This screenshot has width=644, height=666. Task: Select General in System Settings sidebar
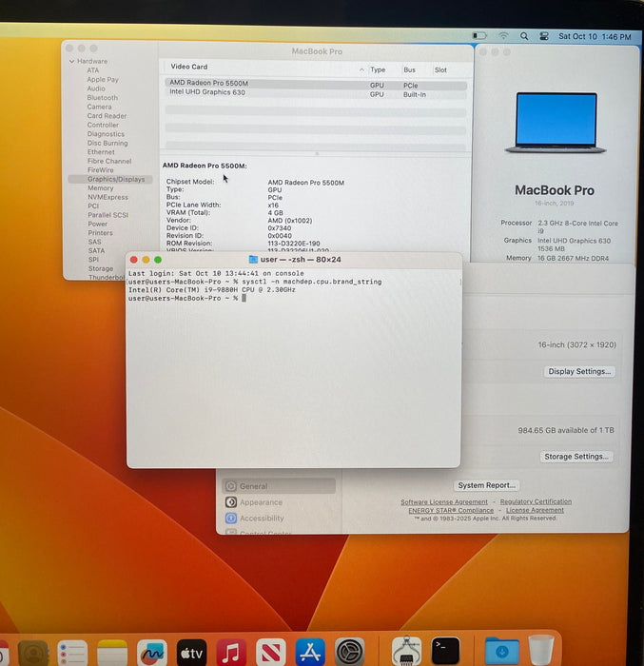[x=279, y=486]
